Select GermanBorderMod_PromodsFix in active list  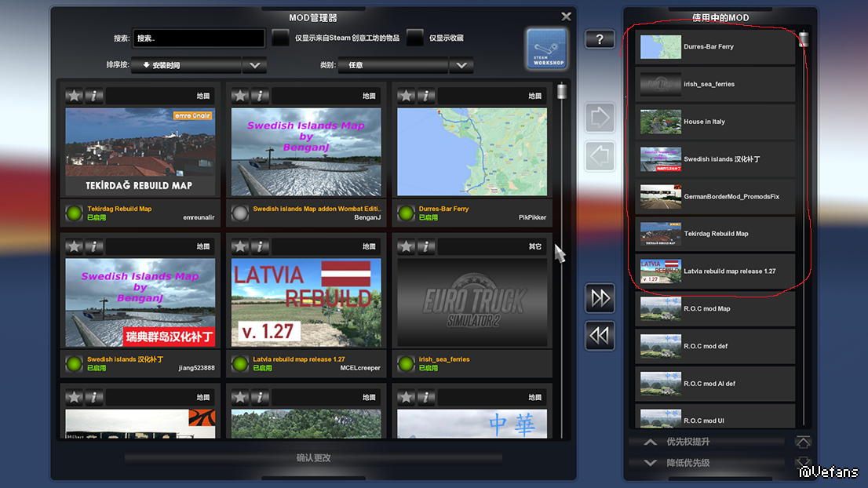(x=715, y=196)
